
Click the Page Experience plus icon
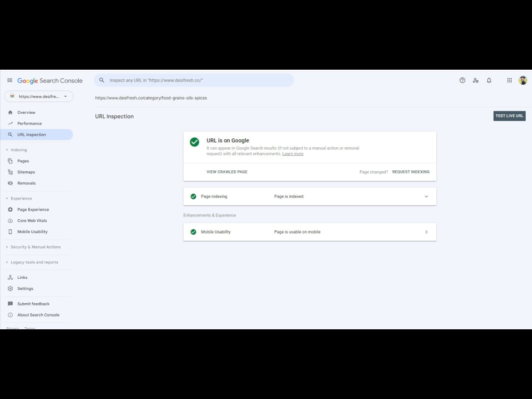click(10, 210)
